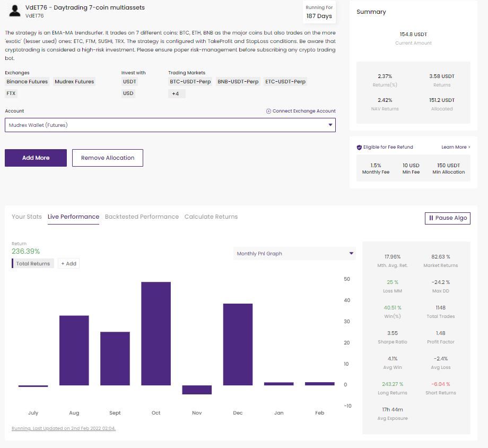Click the 40.51 % Win(%) stat
This screenshot has width=488, height=448.
[x=393, y=312]
